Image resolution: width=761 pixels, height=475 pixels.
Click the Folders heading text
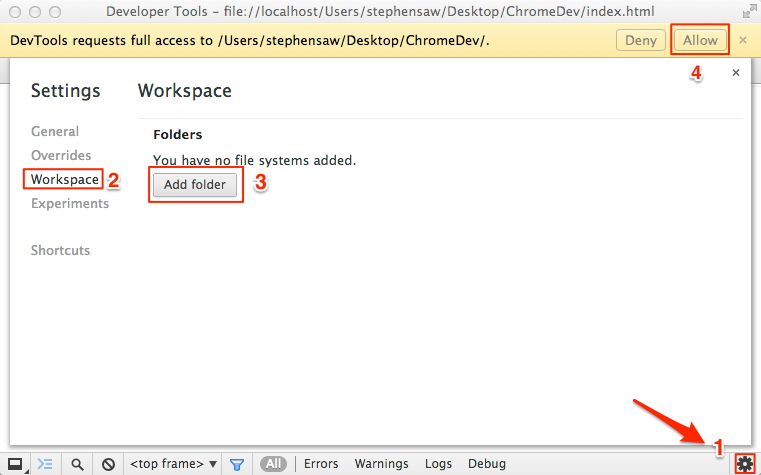[x=178, y=134]
